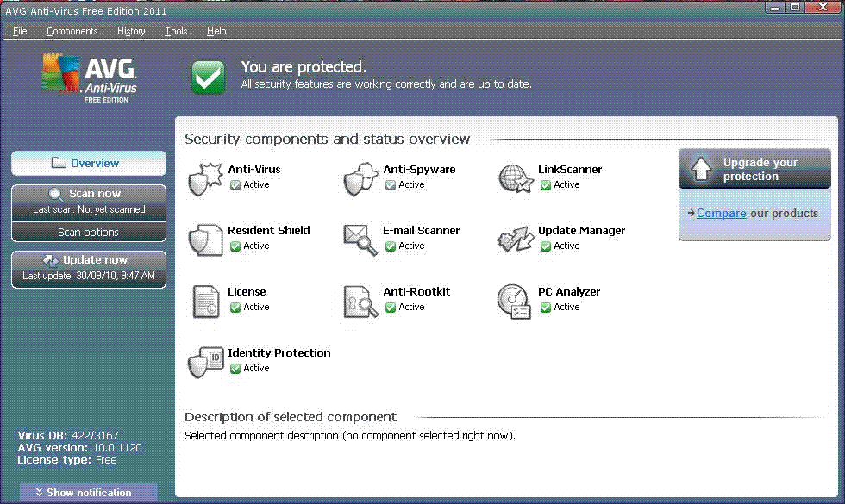Follow the Compare our products link

[x=721, y=214]
